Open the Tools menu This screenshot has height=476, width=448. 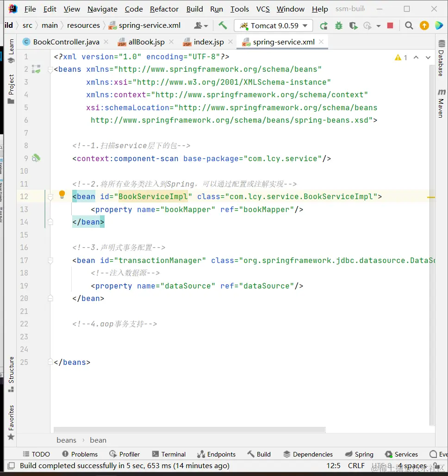click(x=239, y=9)
